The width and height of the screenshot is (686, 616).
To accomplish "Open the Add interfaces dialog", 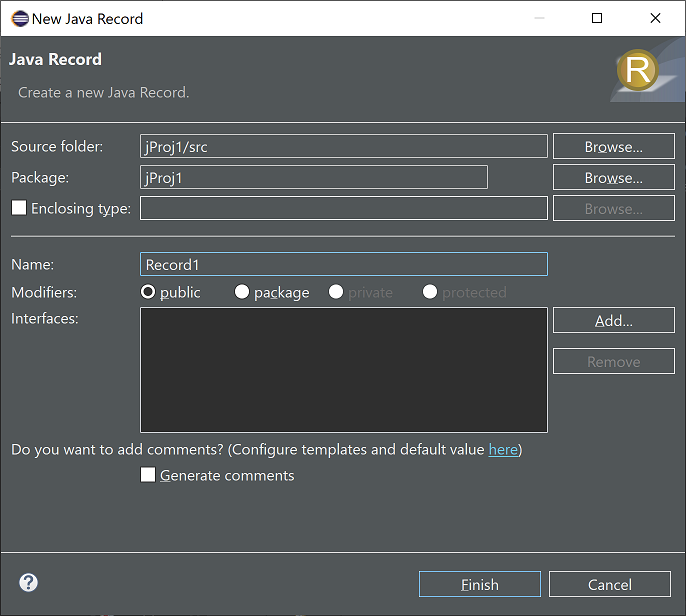I will tap(613, 321).
